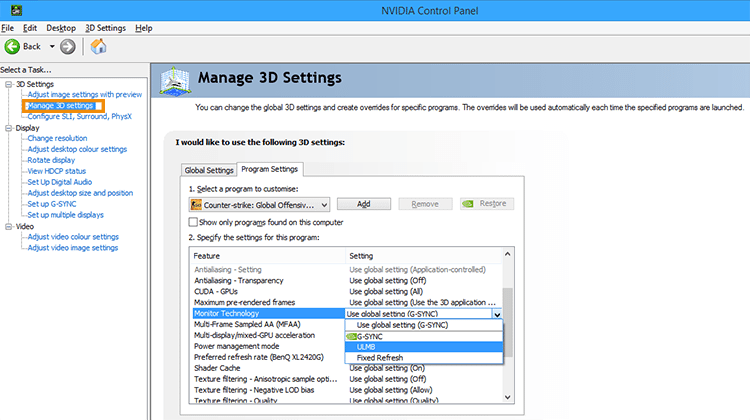Select Manage 3D settings task
The image size is (750, 420).
[60, 106]
